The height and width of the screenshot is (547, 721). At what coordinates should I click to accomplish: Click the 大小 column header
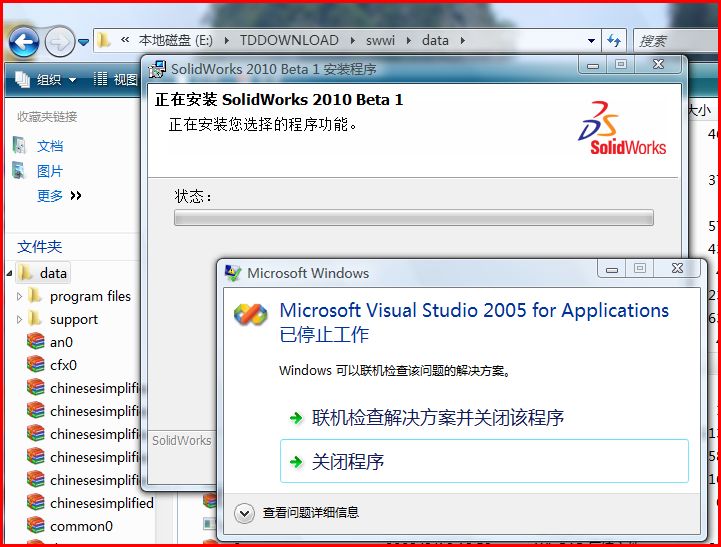click(700, 110)
